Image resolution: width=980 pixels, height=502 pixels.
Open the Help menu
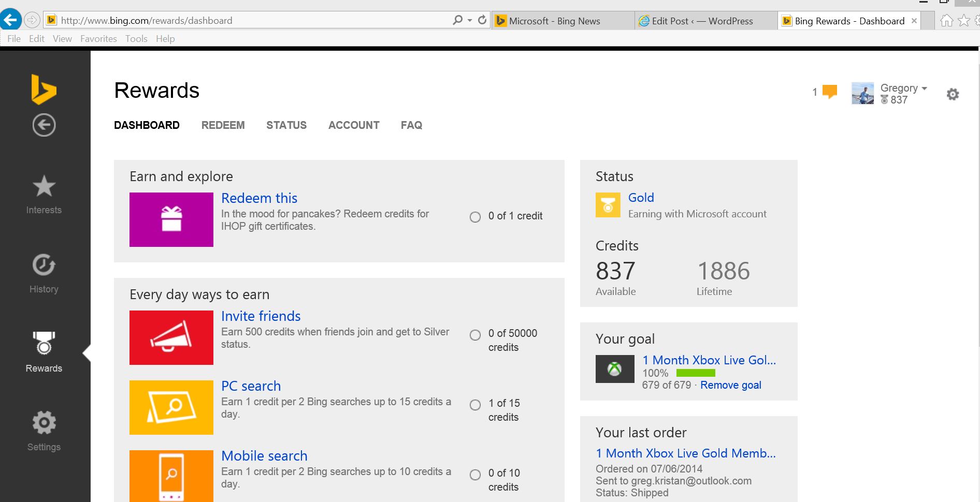click(165, 39)
